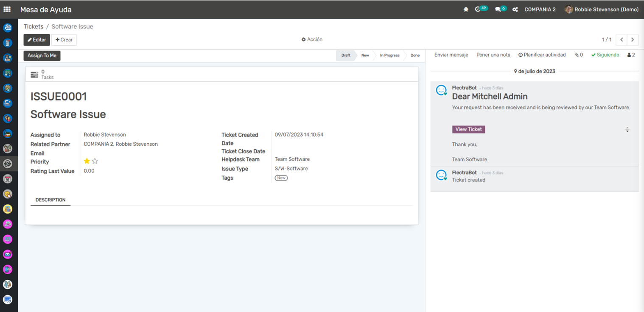
Task: Set priority to the second empty star
Action: click(95, 161)
